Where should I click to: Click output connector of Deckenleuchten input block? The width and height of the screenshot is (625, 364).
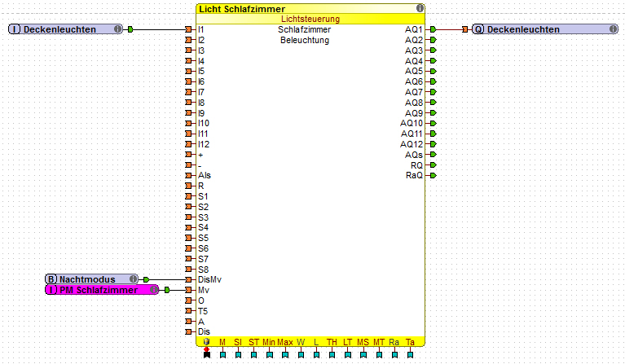[x=130, y=29]
